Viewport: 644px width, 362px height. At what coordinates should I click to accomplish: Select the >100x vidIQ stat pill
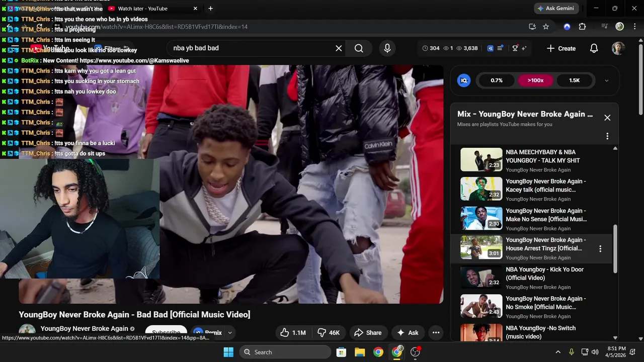[535, 80]
